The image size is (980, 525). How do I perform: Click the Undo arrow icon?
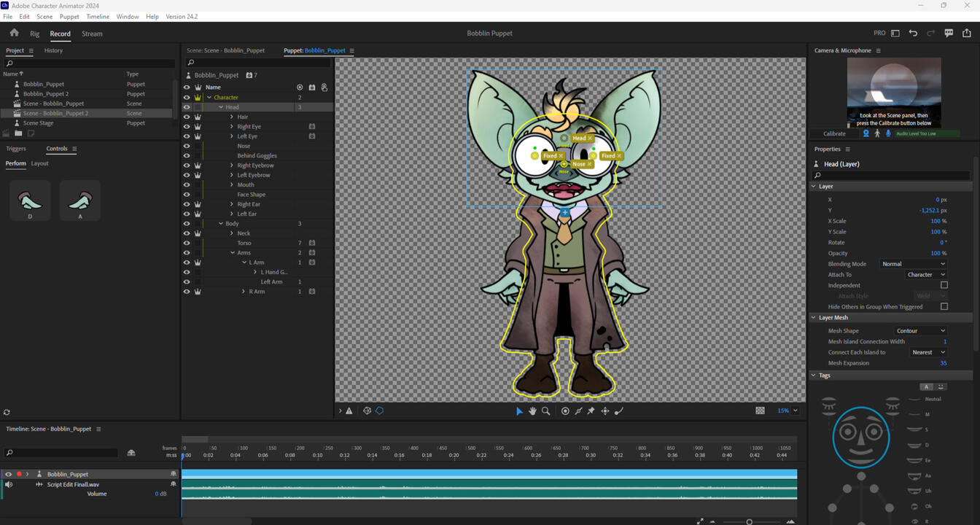(x=913, y=34)
